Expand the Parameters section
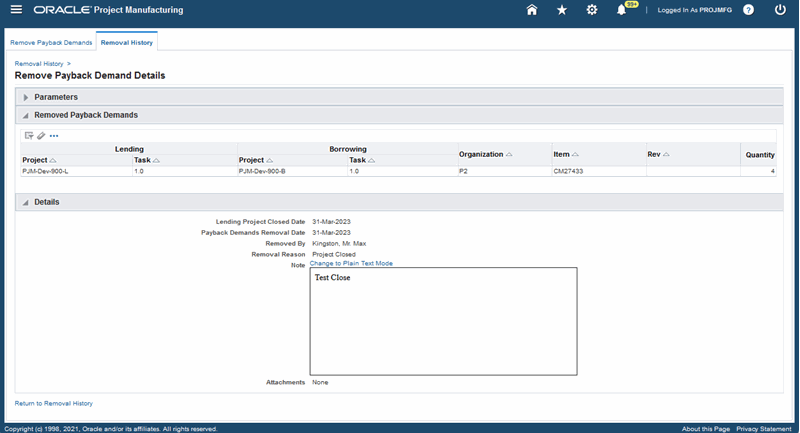 26,97
